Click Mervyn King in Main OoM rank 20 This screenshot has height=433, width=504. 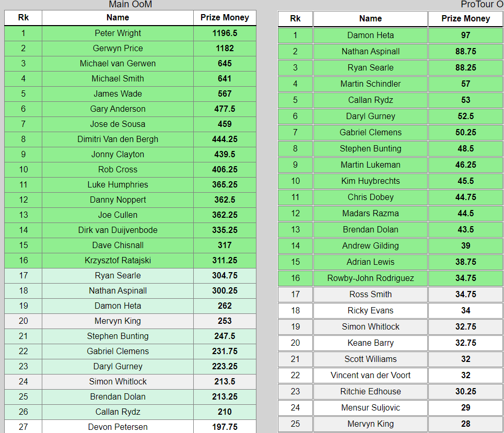click(x=118, y=321)
